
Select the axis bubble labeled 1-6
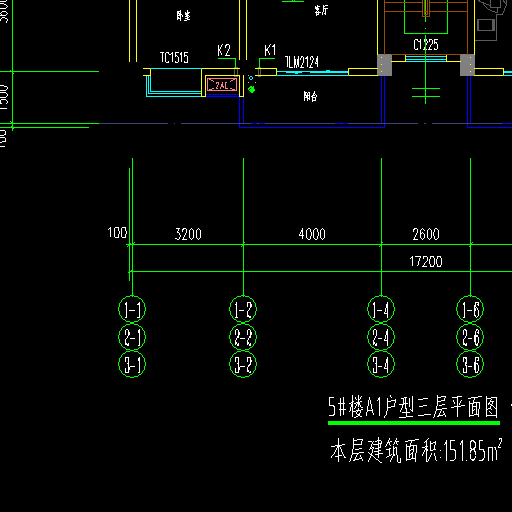tap(470, 309)
